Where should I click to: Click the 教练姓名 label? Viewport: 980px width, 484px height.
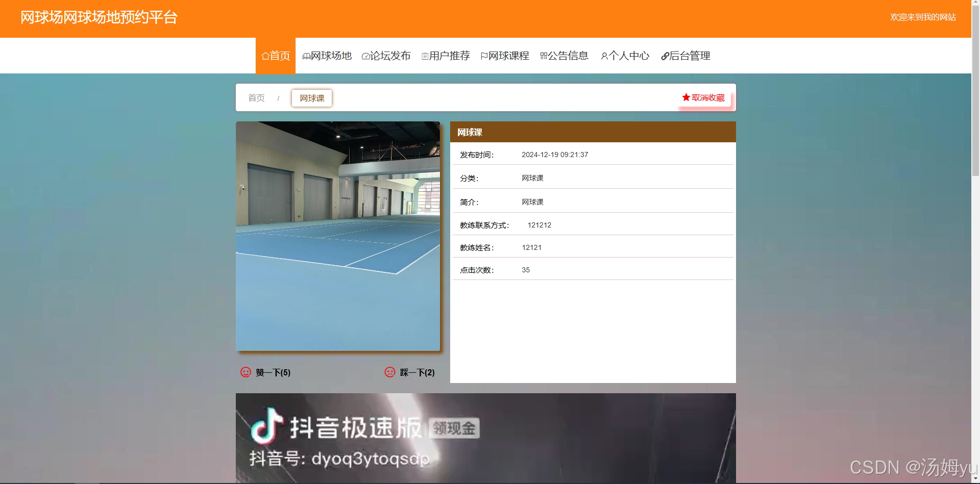[477, 247]
